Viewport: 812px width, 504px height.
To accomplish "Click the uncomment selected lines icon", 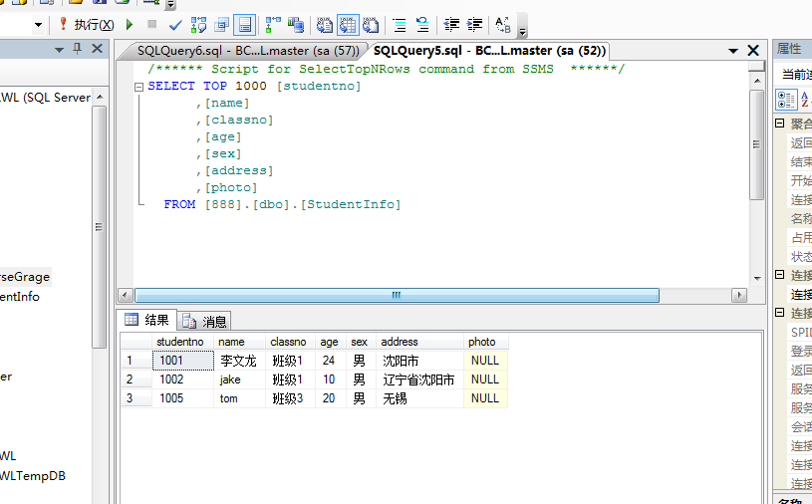I will 422,24.
